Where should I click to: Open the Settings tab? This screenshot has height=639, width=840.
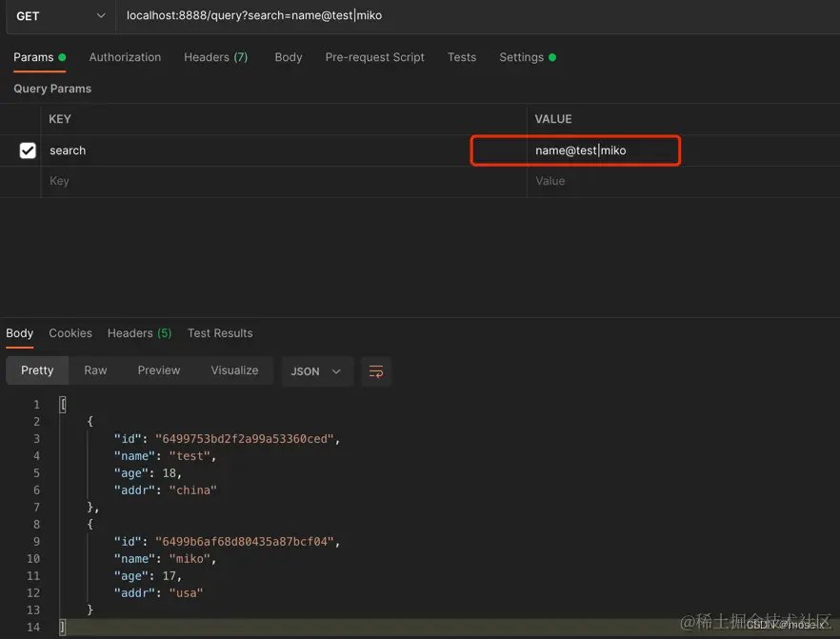tap(528, 57)
